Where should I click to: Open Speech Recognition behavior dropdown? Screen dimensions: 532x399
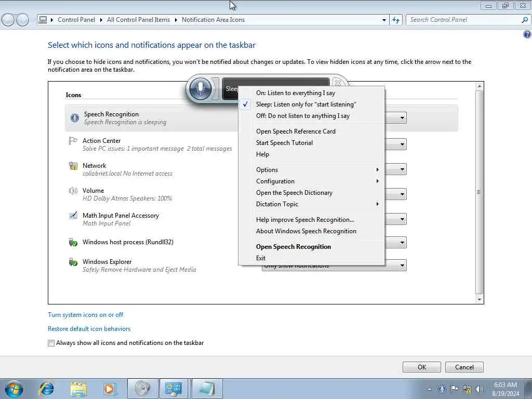(x=402, y=118)
